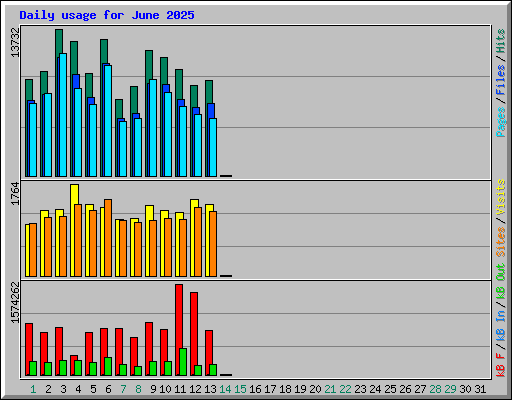Screen dimensions: 512x400
Task: Click day label 28 on the x-axis
Action: (x=435, y=389)
